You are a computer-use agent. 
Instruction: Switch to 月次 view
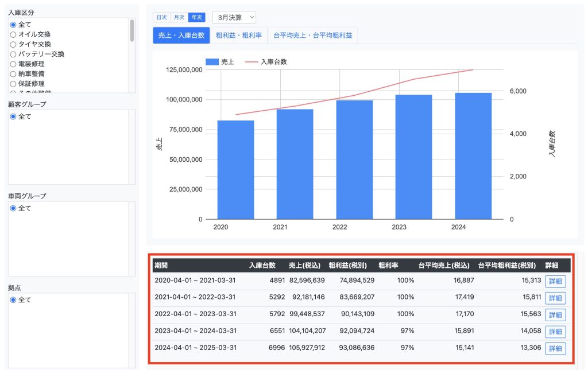[179, 18]
